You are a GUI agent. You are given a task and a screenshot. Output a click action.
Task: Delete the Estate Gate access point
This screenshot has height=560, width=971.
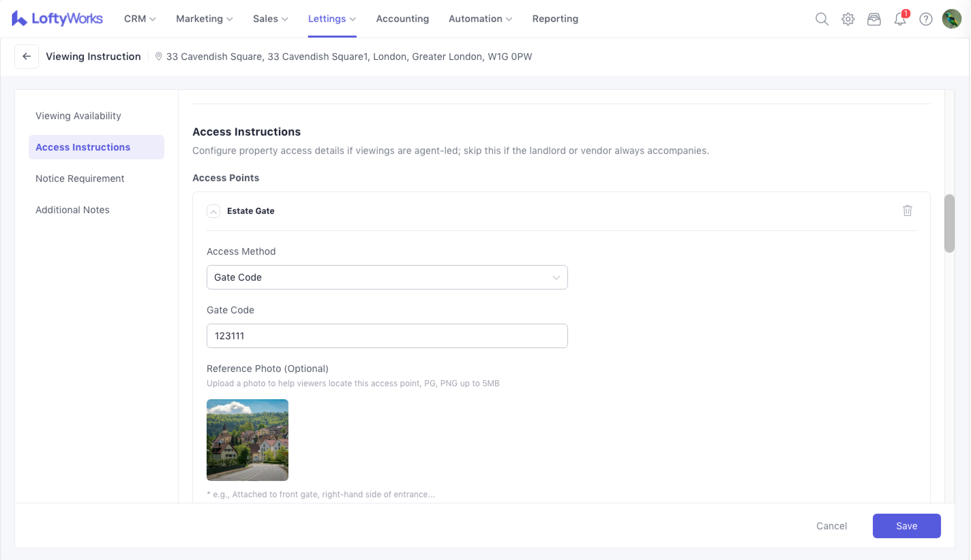907,211
